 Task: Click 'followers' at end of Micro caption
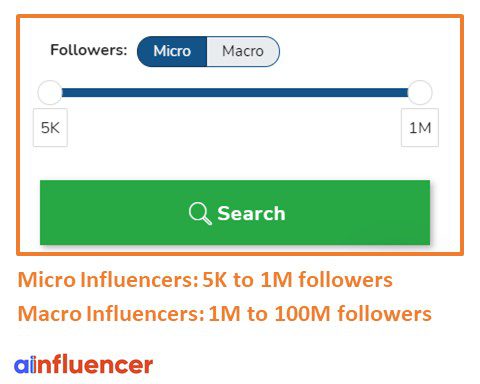(x=345, y=279)
